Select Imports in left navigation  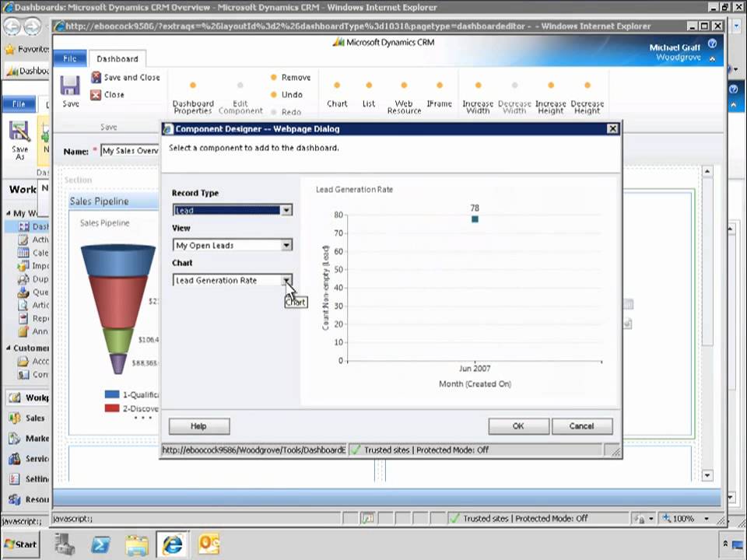33,266
